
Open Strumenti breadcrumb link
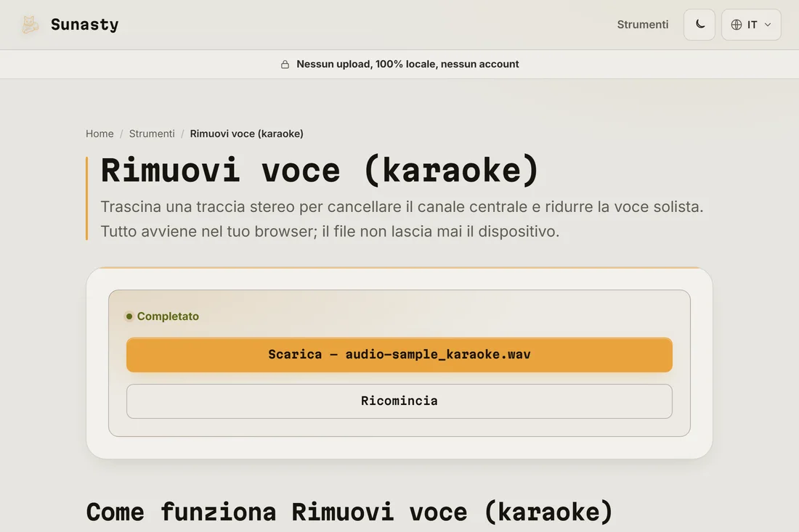point(152,134)
